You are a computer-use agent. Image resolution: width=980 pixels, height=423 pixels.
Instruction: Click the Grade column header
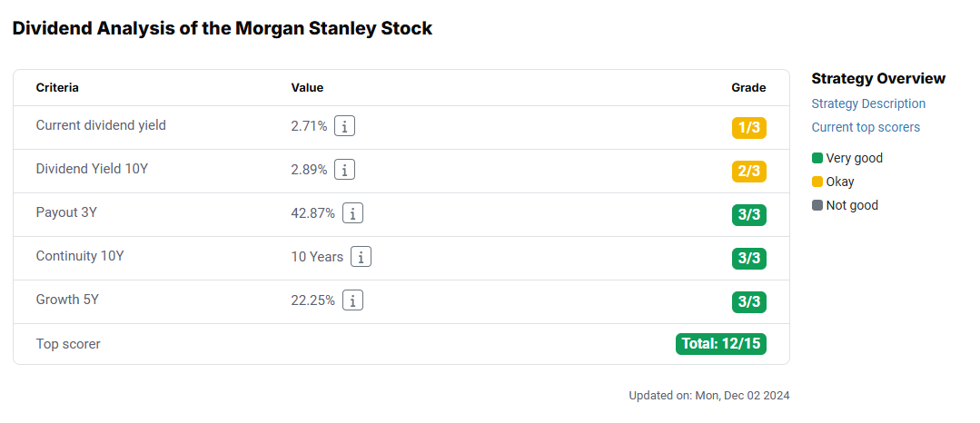click(748, 88)
